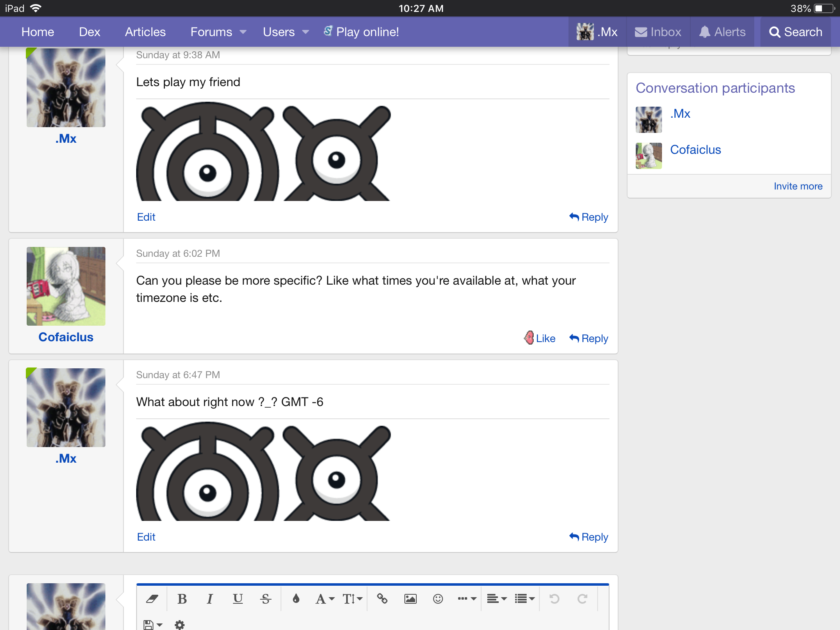Click the insert link icon
This screenshot has width=840, height=630.
coord(382,599)
